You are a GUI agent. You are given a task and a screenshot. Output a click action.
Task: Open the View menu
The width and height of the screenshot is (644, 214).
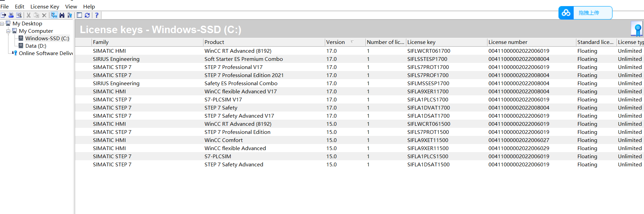point(71,6)
